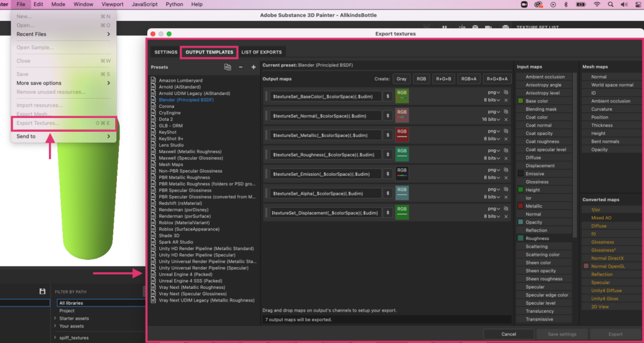Add a new preset with the plus icon

click(253, 67)
